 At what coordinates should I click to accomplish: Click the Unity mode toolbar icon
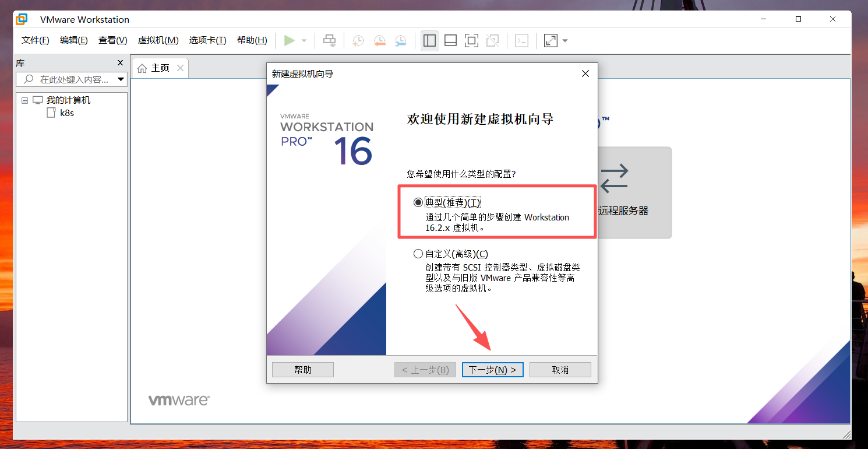492,40
